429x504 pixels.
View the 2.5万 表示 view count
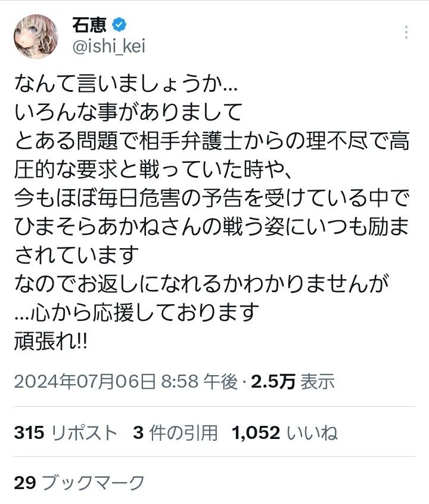coord(293,382)
